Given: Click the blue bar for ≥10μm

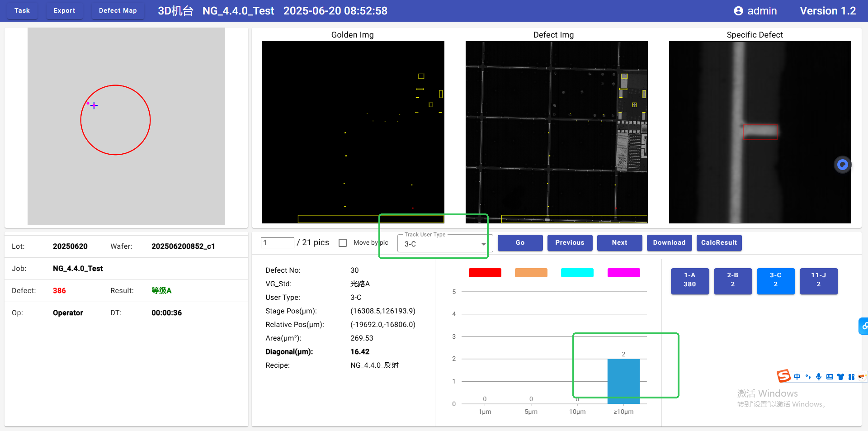Looking at the screenshot, I should click(x=623, y=381).
